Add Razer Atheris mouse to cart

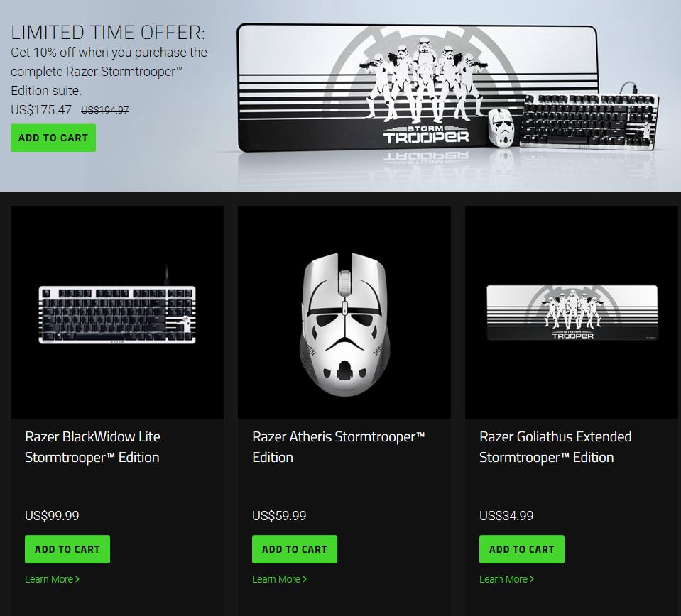click(x=295, y=549)
